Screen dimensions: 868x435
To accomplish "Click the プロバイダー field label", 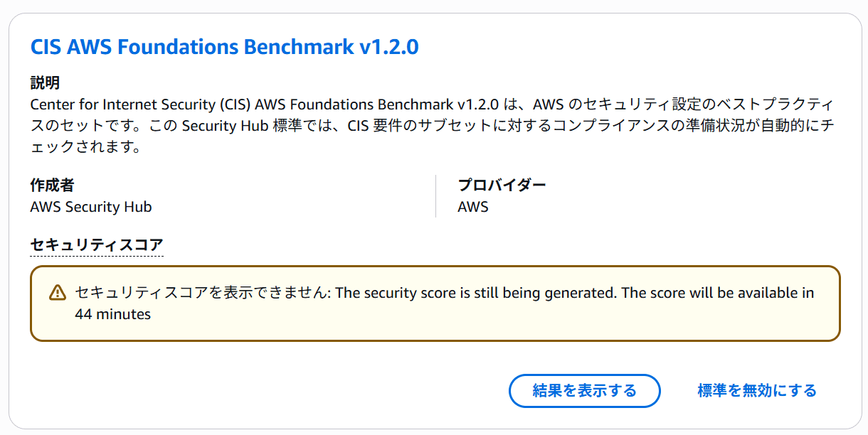I will point(502,186).
